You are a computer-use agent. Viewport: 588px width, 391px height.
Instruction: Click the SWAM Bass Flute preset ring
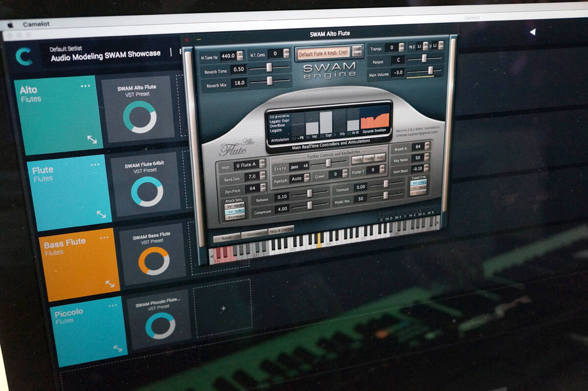154,261
